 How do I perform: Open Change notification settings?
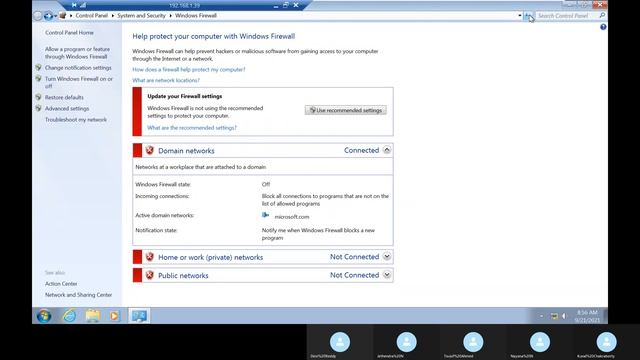(78, 68)
